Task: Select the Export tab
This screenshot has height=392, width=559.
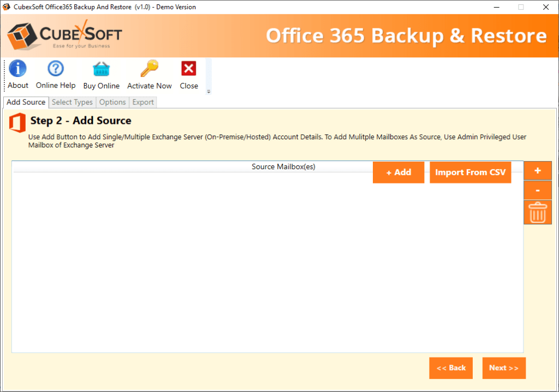Action: pyautogui.click(x=143, y=102)
